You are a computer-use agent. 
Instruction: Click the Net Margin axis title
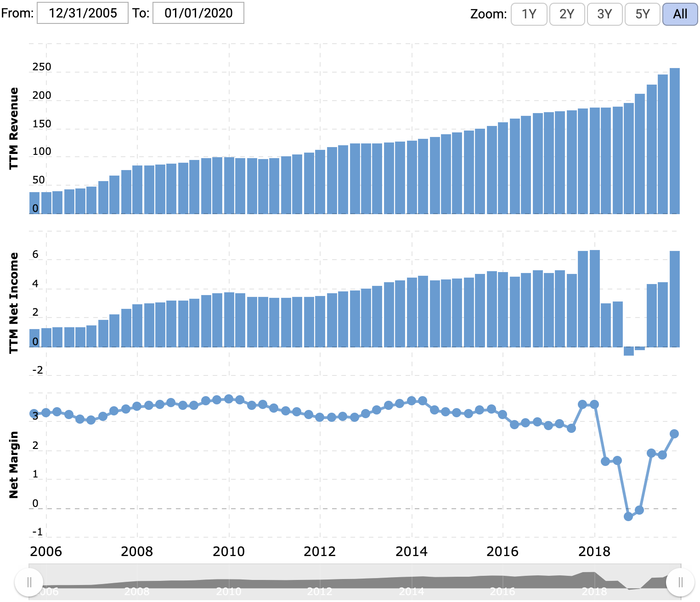pyautogui.click(x=14, y=465)
